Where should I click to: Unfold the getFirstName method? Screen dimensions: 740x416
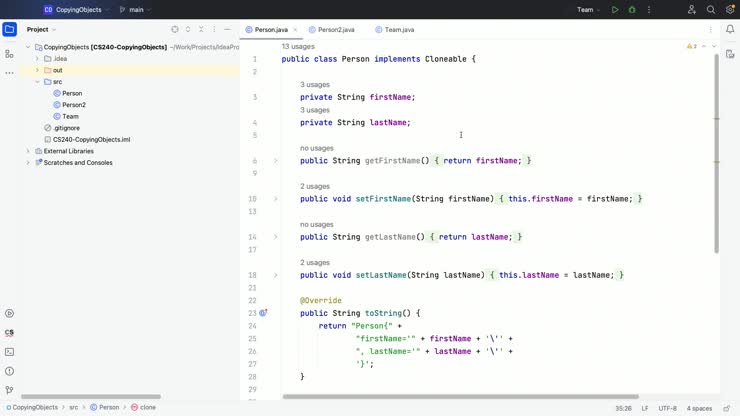276,161
